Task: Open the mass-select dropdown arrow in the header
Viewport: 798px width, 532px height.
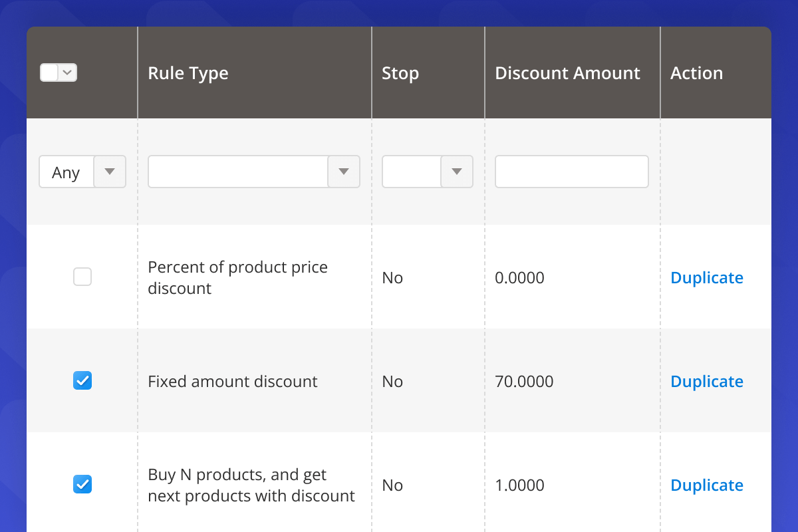Action: click(x=69, y=73)
